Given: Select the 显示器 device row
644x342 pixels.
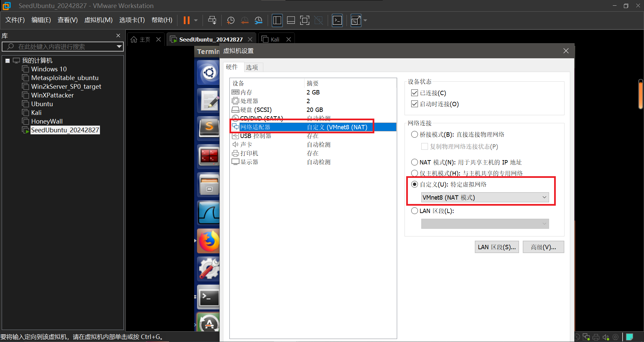Looking at the screenshot, I should (x=313, y=162).
